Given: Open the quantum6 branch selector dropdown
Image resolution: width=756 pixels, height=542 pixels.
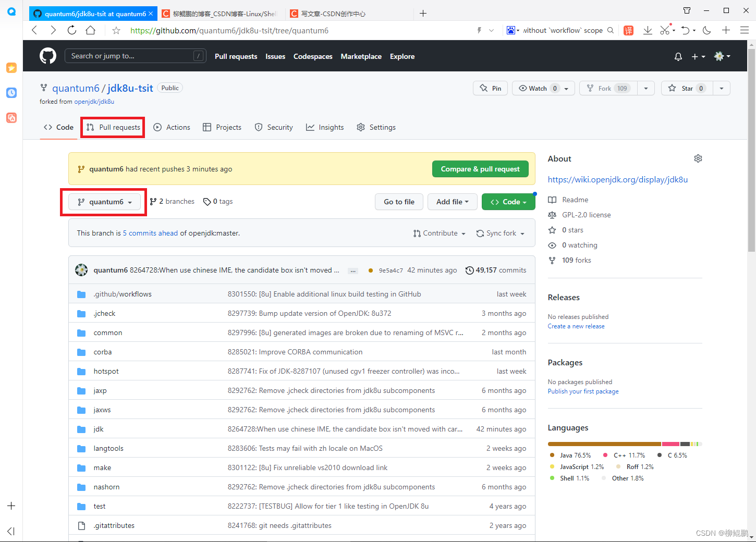Looking at the screenshot, I should click(x=103, y=202).
